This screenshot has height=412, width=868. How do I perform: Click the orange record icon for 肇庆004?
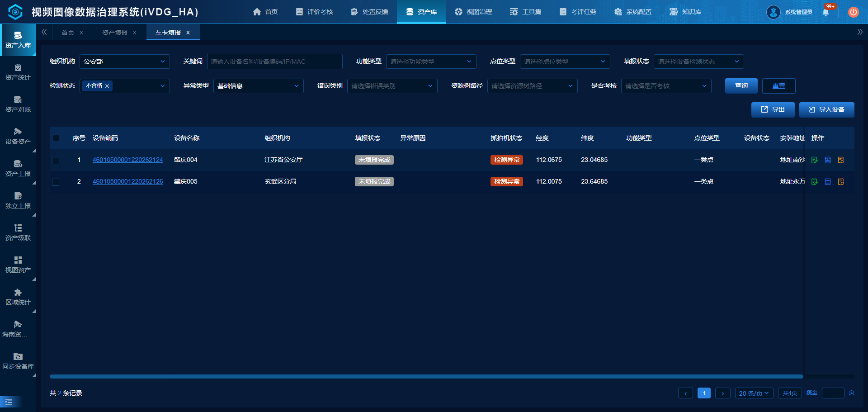coord(841,160)
